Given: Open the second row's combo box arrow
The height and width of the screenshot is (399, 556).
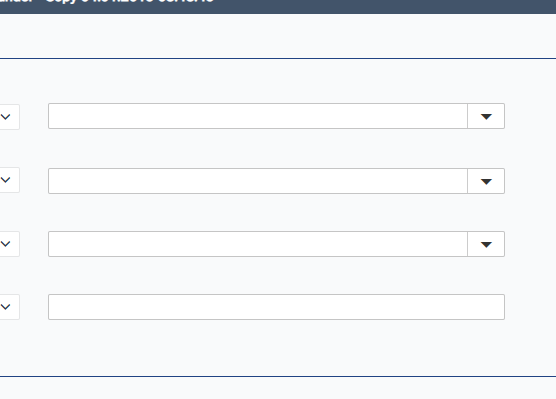Looking at the screenshot, I should [x=486, y=181].
